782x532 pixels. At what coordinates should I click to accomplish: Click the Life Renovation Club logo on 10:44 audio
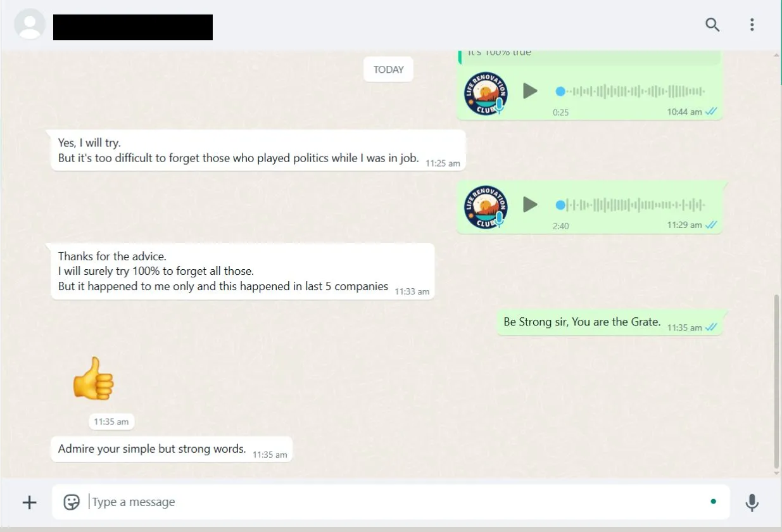tap(486, 93)
